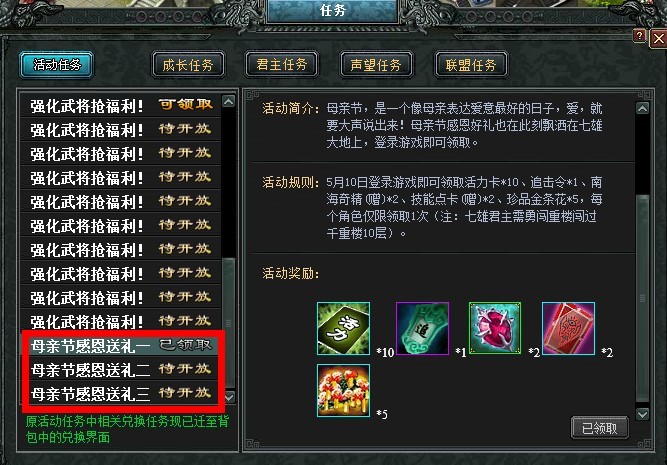Click the 已领取 button at bottom right
Image resolution: width=667 pixels, height=465 pixels.
click(599, 428)
